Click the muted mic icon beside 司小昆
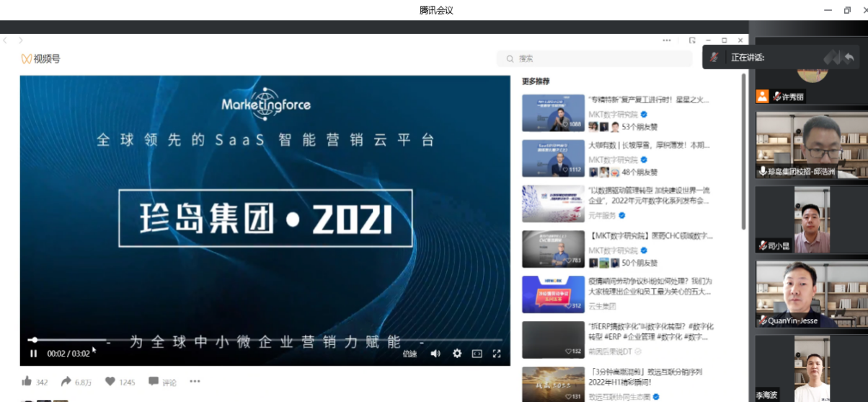Viewport: 868px width, 402px height. click(762, 246)
